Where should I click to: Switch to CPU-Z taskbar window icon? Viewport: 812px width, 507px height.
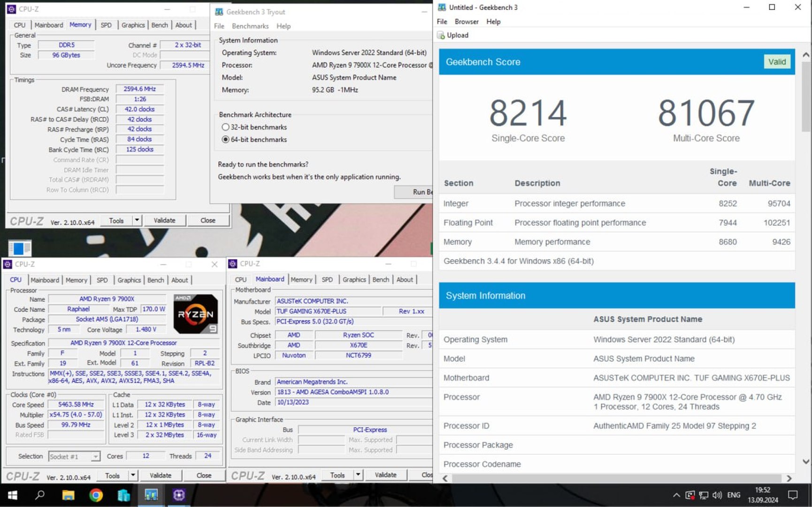pyautogui.click(x=179, y=495)
